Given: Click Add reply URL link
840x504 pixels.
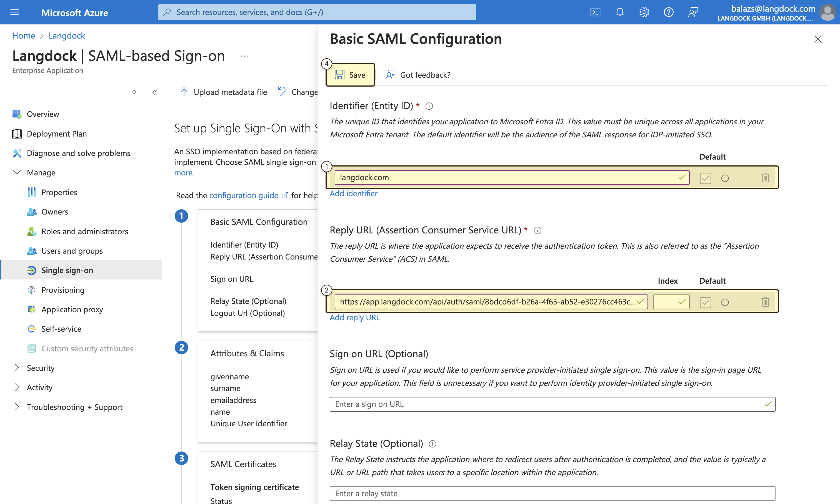Looking at the screenshot, I should 354,317.
